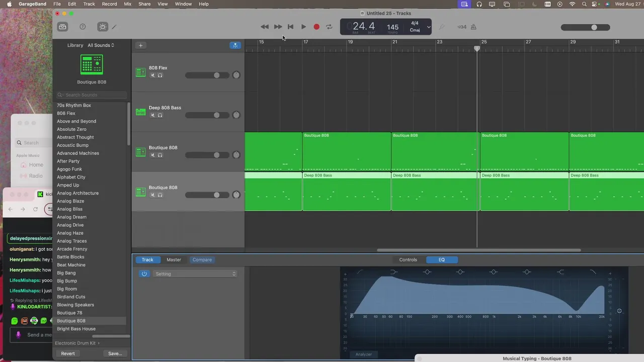The width and height of the screenshot is (644, 362).
Task: Click the Search Sounds field
Action: (92, 95)
